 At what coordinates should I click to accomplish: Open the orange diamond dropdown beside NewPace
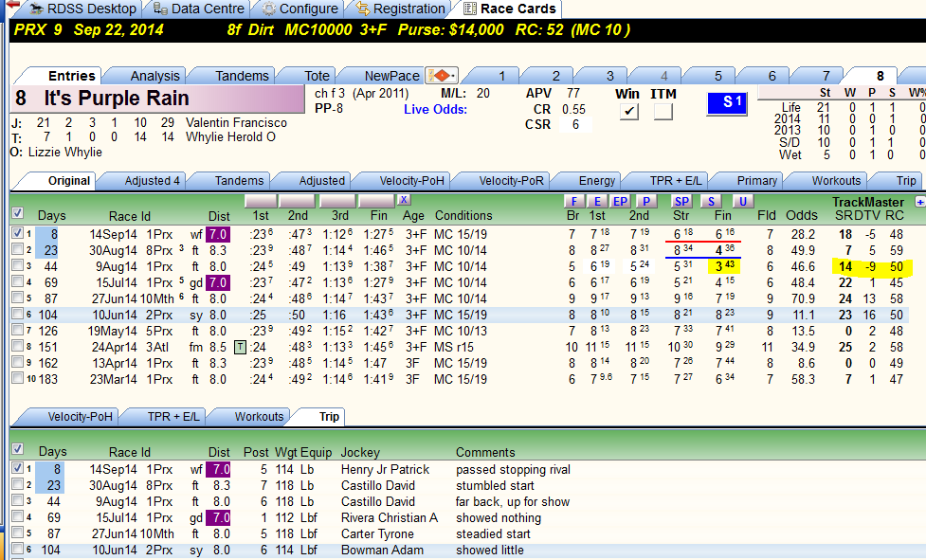tap(442, 76)
